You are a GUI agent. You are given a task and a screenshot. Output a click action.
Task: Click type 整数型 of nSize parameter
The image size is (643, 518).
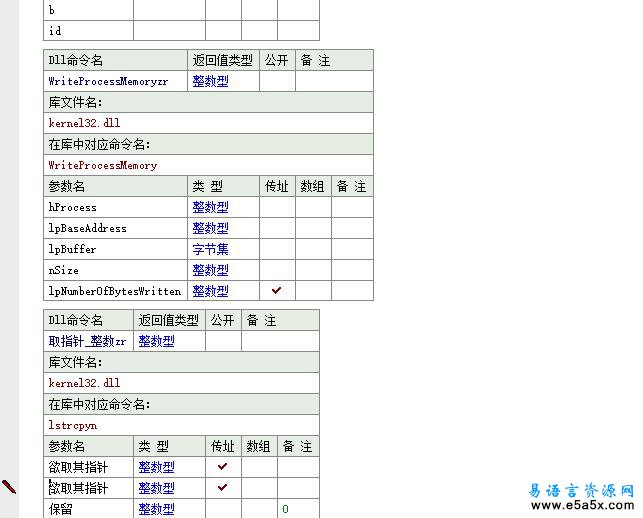[x=210, y=270]
